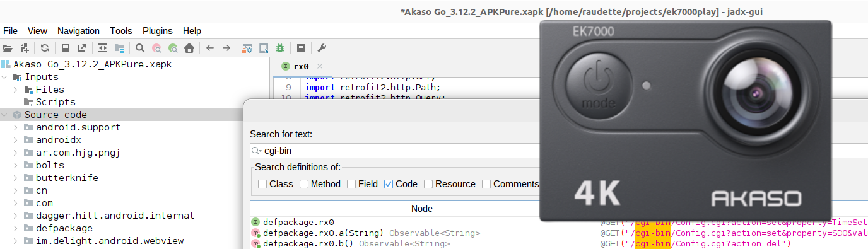This screenshot has width=868, height=249.
Task: Toggle the Flatten packages toolbar icon
Action: pyautogui.click(x=119, y=48)
